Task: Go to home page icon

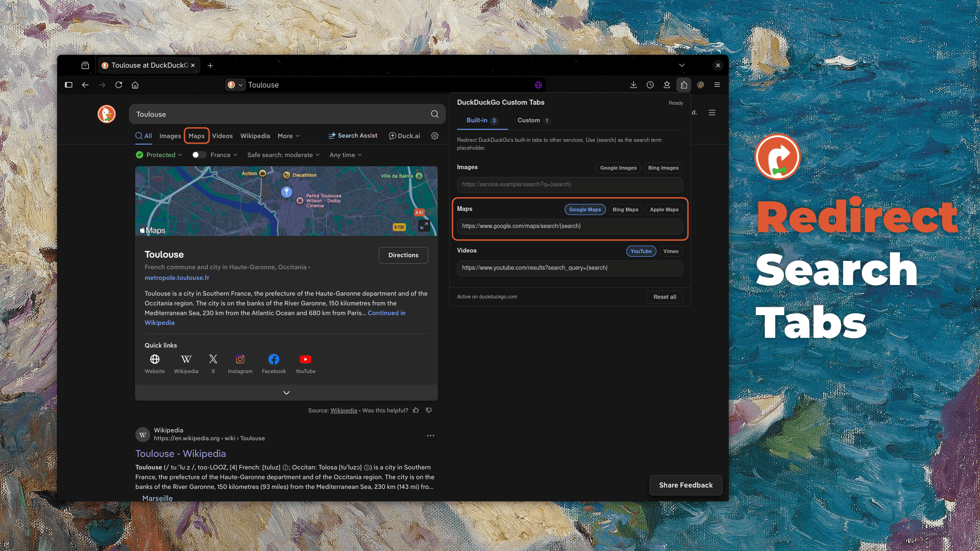Action: pyautogui.click(x=135, y=85)
